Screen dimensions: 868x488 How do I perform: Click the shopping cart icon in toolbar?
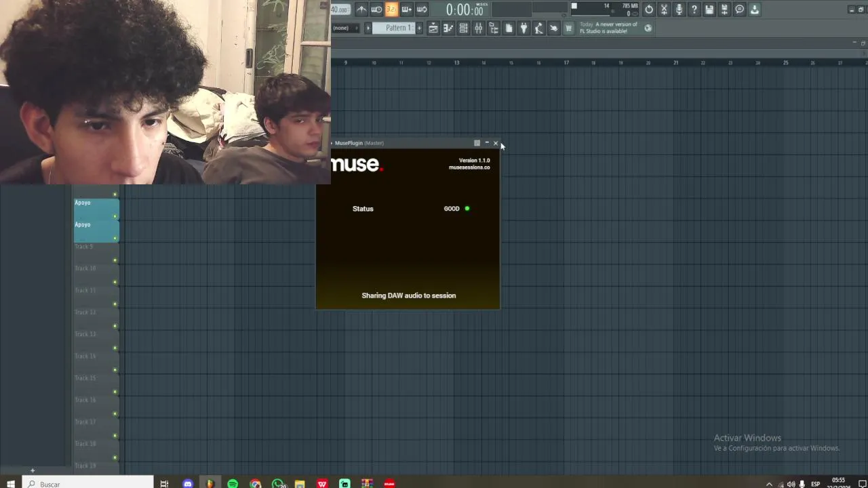coord(568,28)
